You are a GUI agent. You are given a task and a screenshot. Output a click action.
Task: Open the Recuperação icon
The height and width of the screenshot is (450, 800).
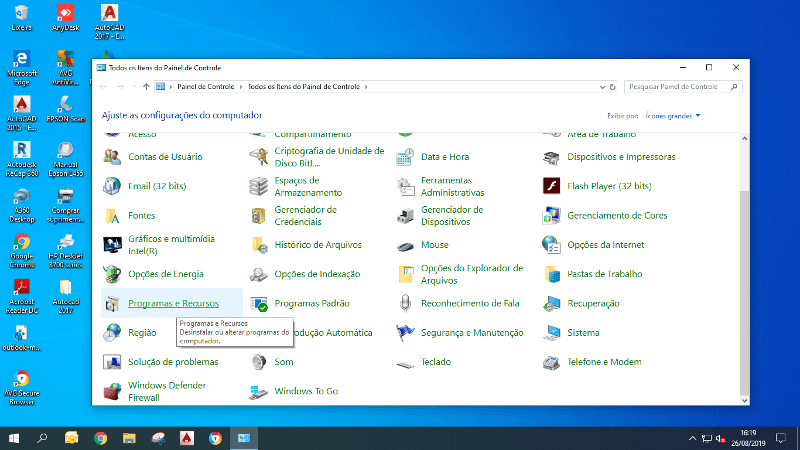[x=552, y=304]
